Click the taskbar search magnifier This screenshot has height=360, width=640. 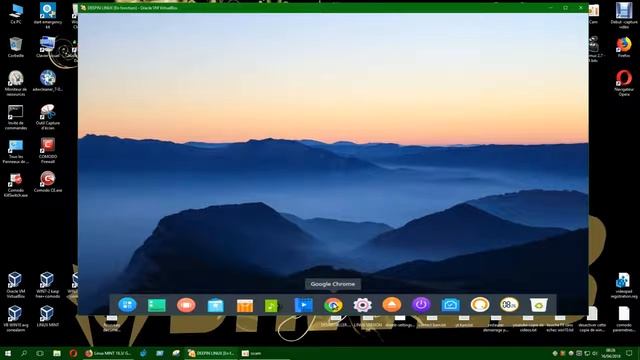click(x=24, y=353)
